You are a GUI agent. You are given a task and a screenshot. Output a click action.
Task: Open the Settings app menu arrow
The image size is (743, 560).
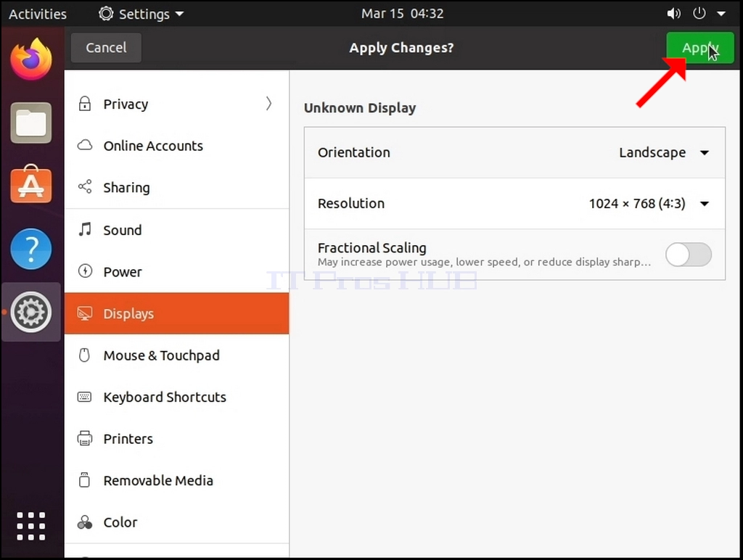[x=180, y=14]
